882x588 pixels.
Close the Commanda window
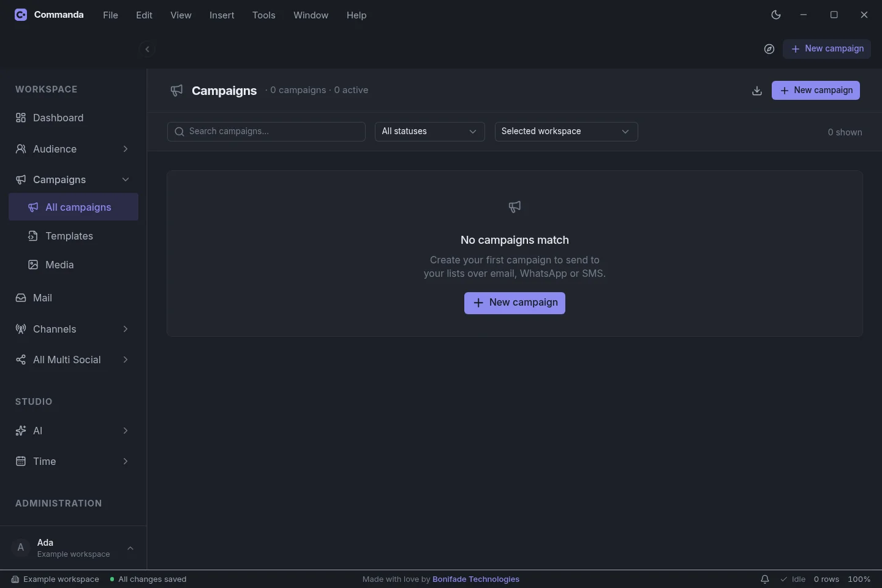click(864, 15)
